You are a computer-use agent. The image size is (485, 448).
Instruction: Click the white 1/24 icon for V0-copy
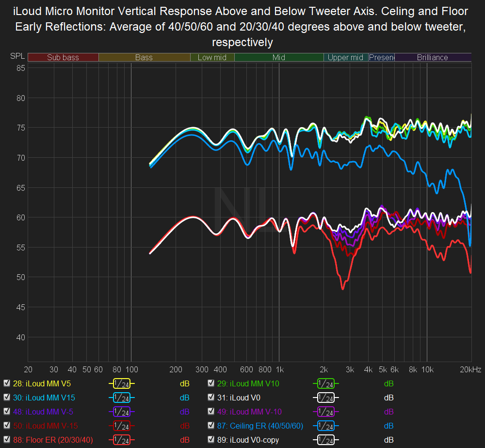click(x=326, y=440)
